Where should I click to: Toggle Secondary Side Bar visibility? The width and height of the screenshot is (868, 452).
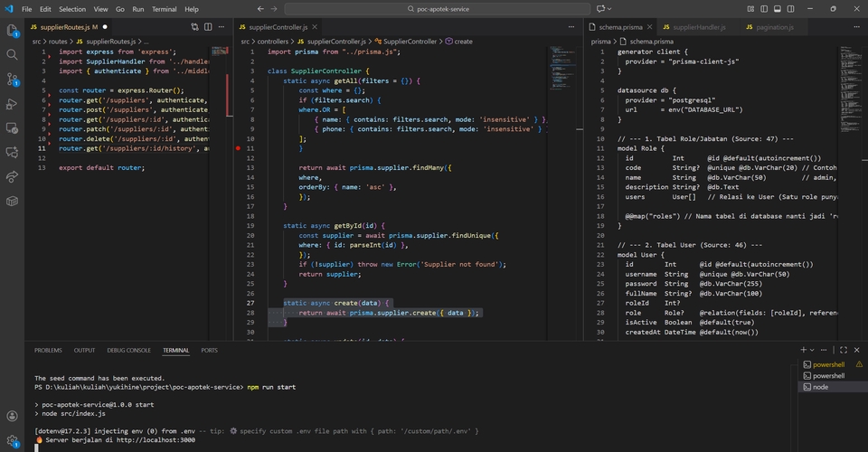point(790,9)
